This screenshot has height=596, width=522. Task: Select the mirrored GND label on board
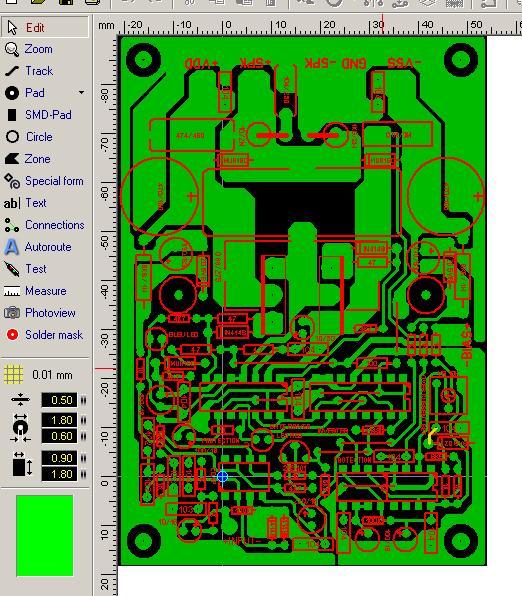pos(354,63)
